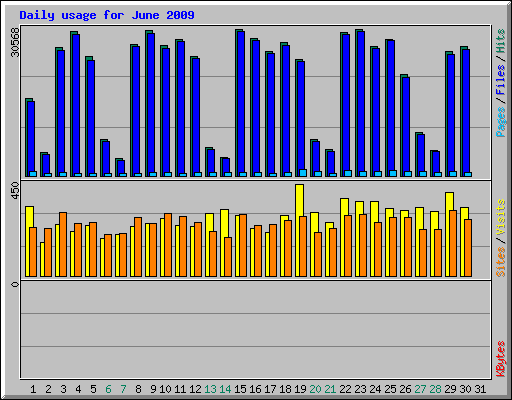Click green weekend day label 14
Viewport: 512px width, 400px height.
pyautogui.click(x=225, y=389)
